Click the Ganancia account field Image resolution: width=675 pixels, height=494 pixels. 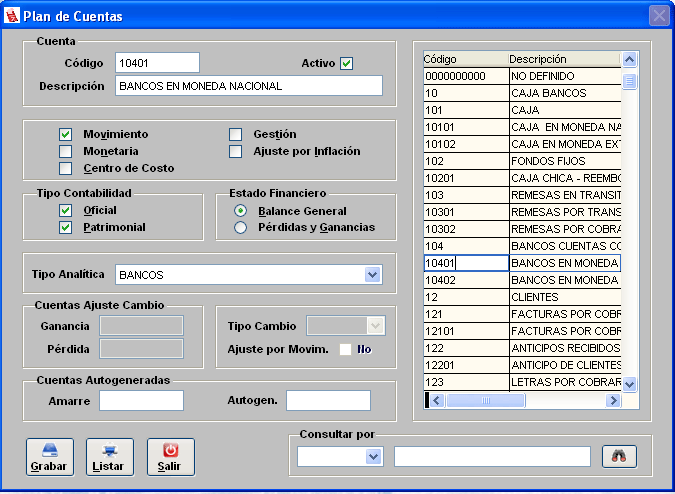[141, 326]
